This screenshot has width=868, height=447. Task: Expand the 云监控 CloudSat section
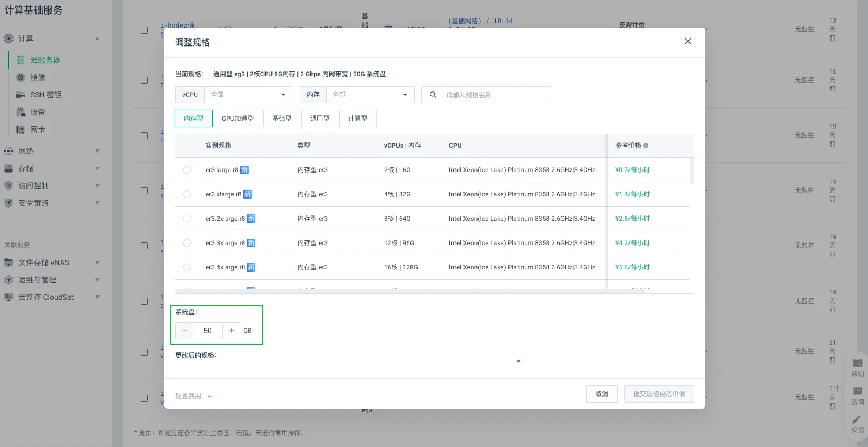click(97, 297)
